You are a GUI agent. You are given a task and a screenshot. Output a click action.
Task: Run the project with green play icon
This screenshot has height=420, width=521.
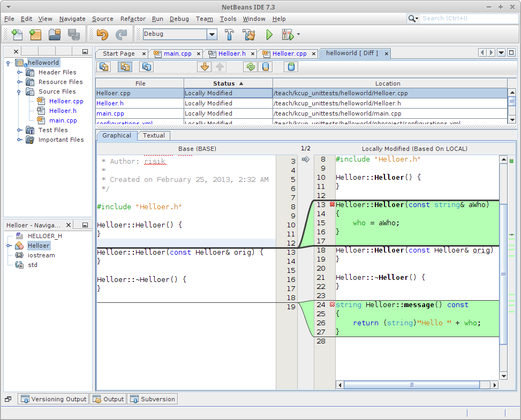pos(269,35)
